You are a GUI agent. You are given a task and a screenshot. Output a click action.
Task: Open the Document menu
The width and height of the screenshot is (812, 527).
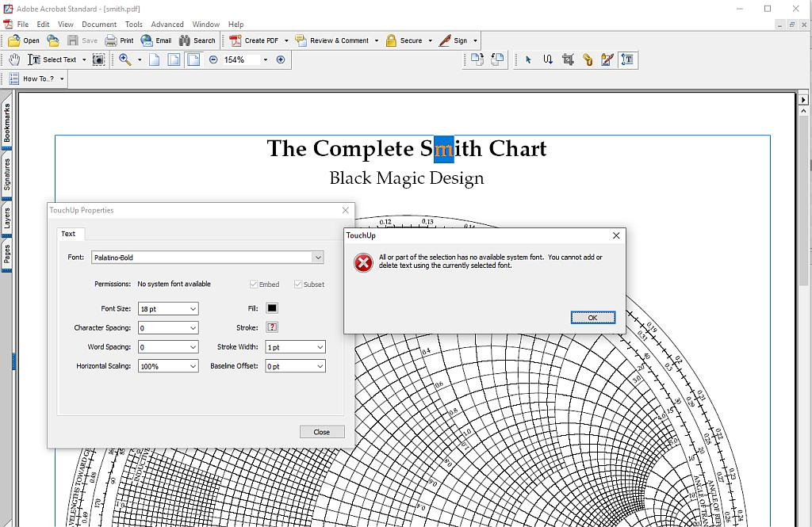pyautogui.click(x=99, y=25)
